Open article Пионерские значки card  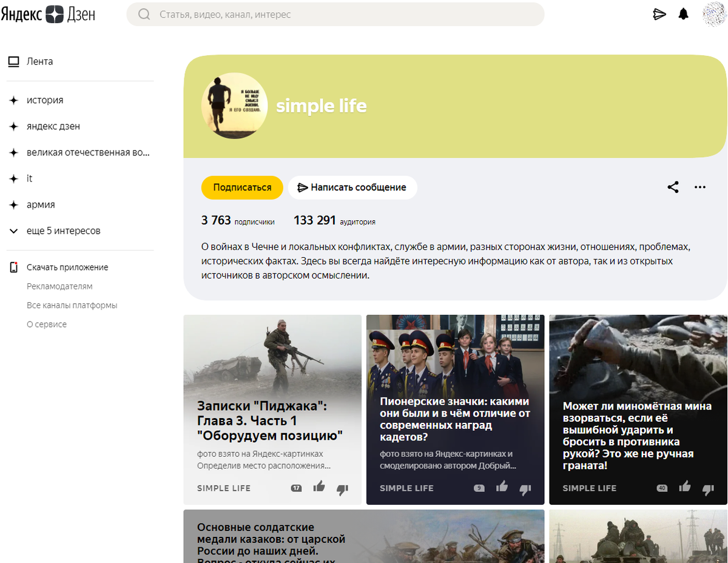[x=455, y=410]
